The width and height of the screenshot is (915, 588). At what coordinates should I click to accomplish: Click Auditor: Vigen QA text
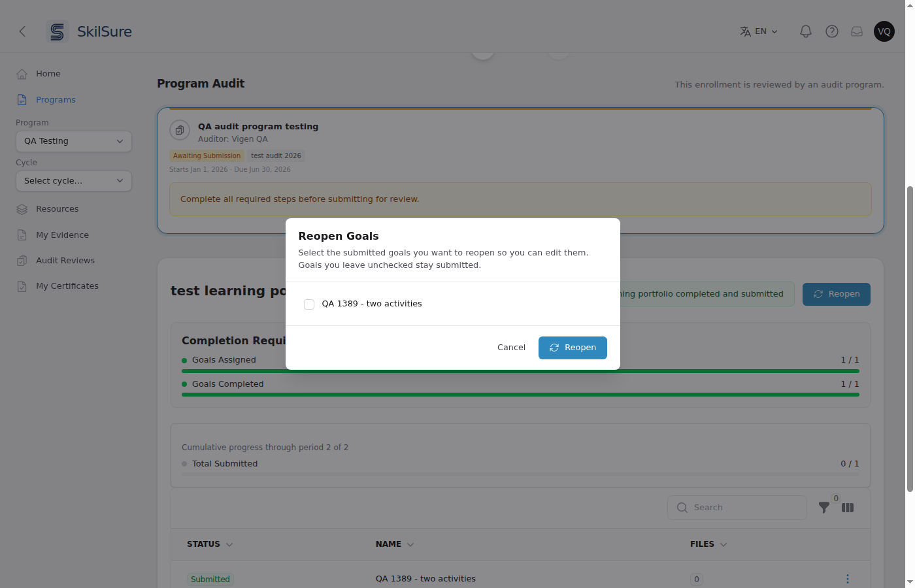pyautogui.click(x=233, y=139)
